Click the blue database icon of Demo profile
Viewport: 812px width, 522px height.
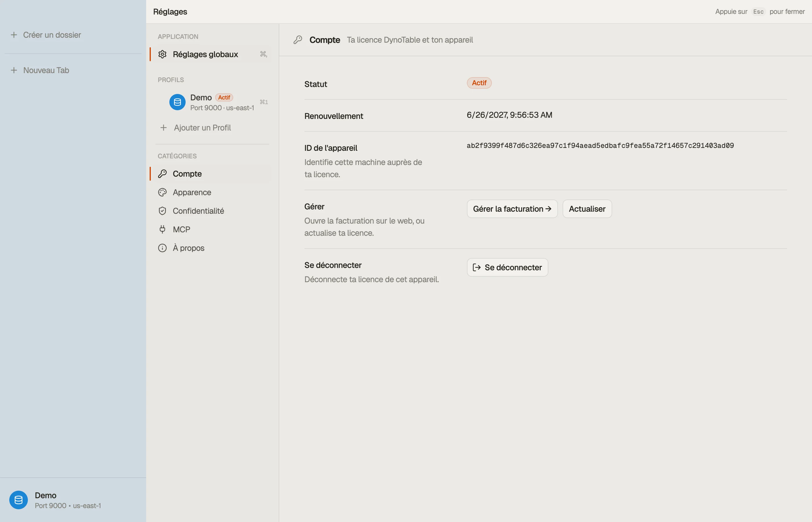177,102
